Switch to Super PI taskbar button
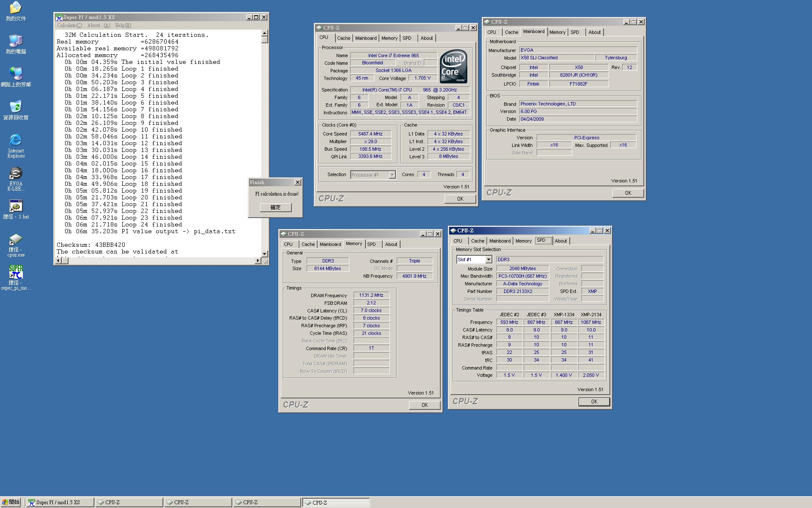This screenshot has width=812, height=508. click(60, 502)
